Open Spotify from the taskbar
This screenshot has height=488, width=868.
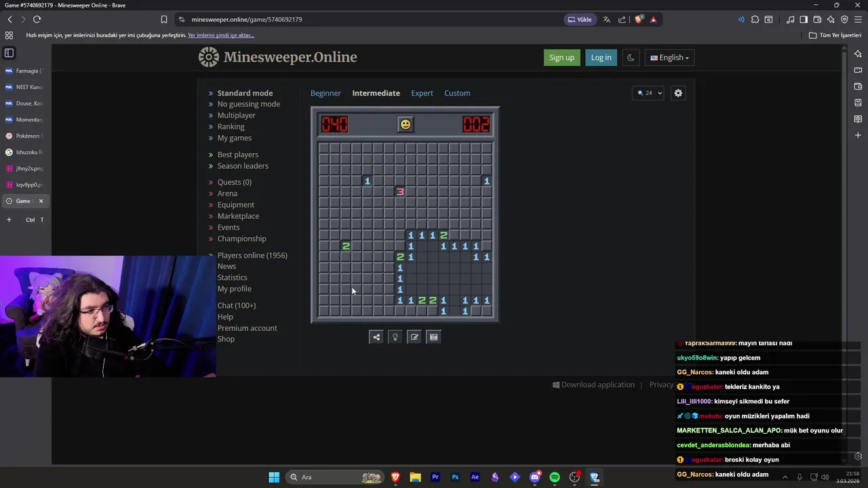point(555,477)
